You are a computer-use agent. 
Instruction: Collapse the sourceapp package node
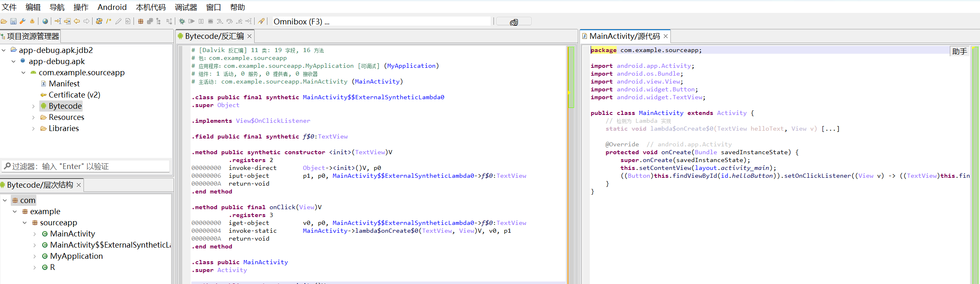(25, 223)
